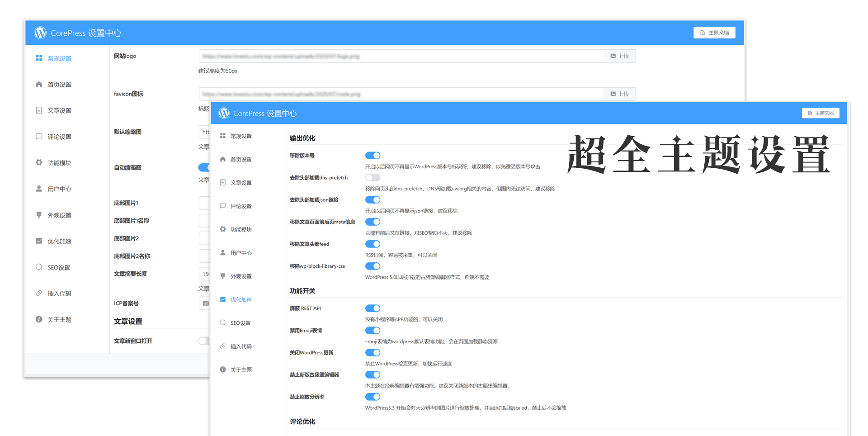868x436 pixels.
Task: Click the 底部图片1 input field
Action: click(x=204, y=203)
